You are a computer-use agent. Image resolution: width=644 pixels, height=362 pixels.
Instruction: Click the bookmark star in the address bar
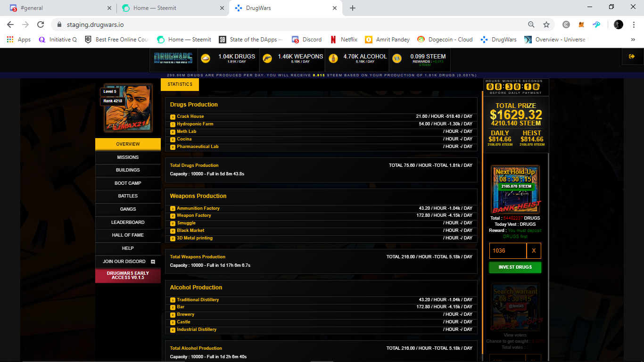pyautogui.click(x=546, y=24)
